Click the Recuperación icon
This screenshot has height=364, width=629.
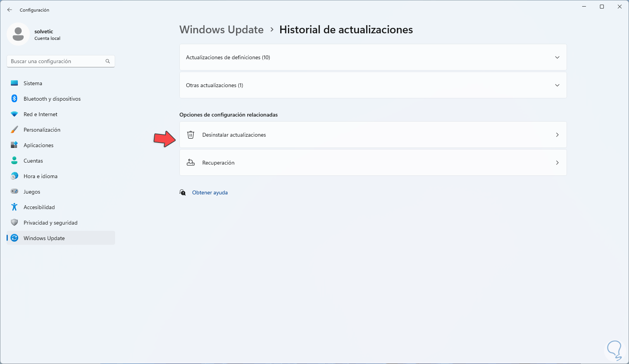191,163
